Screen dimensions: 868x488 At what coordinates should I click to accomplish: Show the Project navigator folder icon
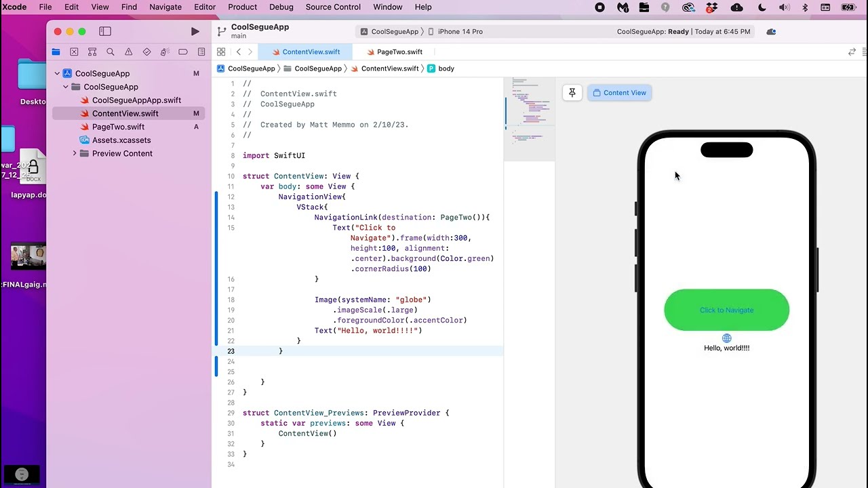[x=56, y=52]
